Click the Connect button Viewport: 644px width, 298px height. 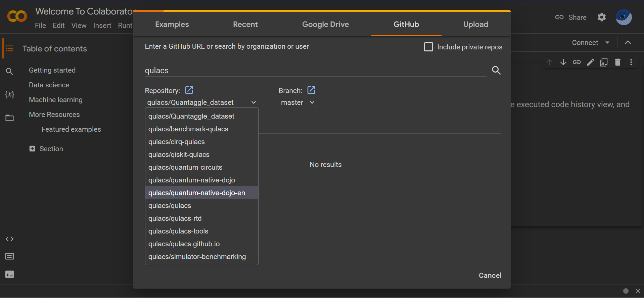coord(585,43)
